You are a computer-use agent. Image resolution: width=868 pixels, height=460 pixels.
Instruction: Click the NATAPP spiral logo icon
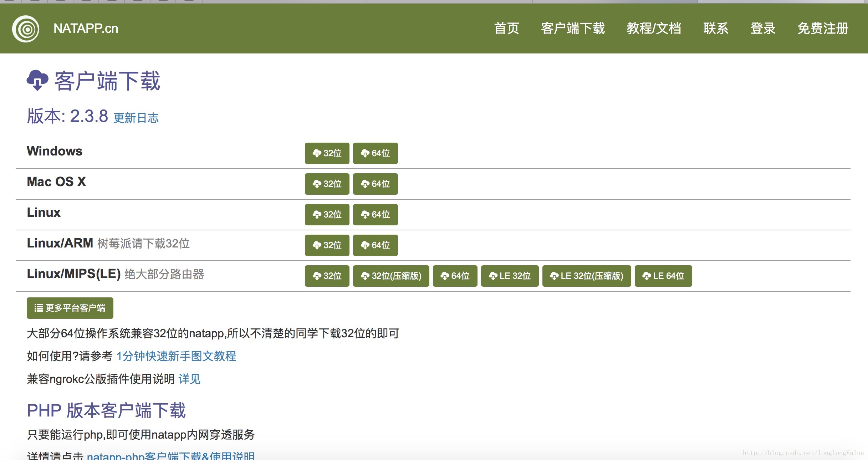tap(26, 29)
